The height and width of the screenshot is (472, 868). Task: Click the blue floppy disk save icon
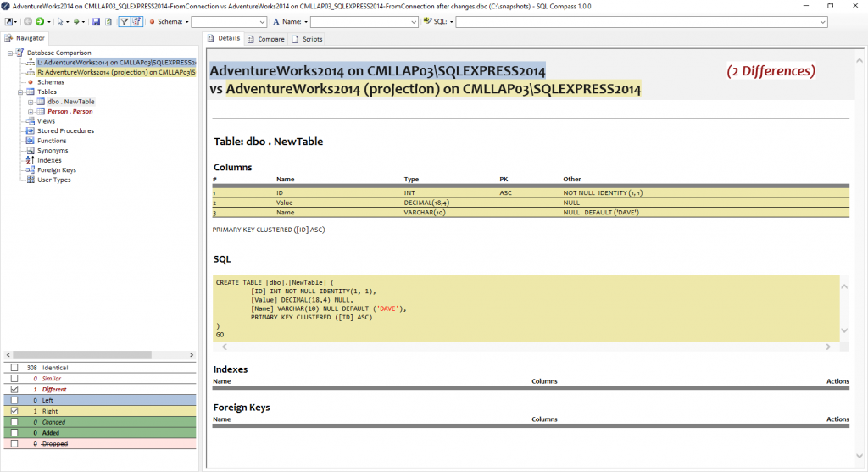[x=96, y=21]
